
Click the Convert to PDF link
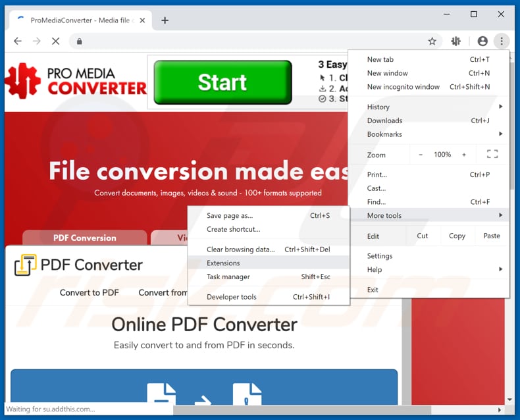click(90, 292)
